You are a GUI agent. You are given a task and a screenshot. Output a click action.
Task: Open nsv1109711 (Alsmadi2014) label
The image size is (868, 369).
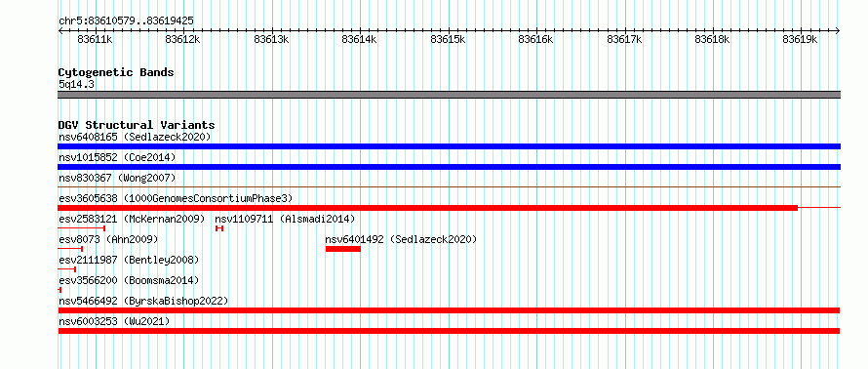pyautogui.click(x=285, y=219)
